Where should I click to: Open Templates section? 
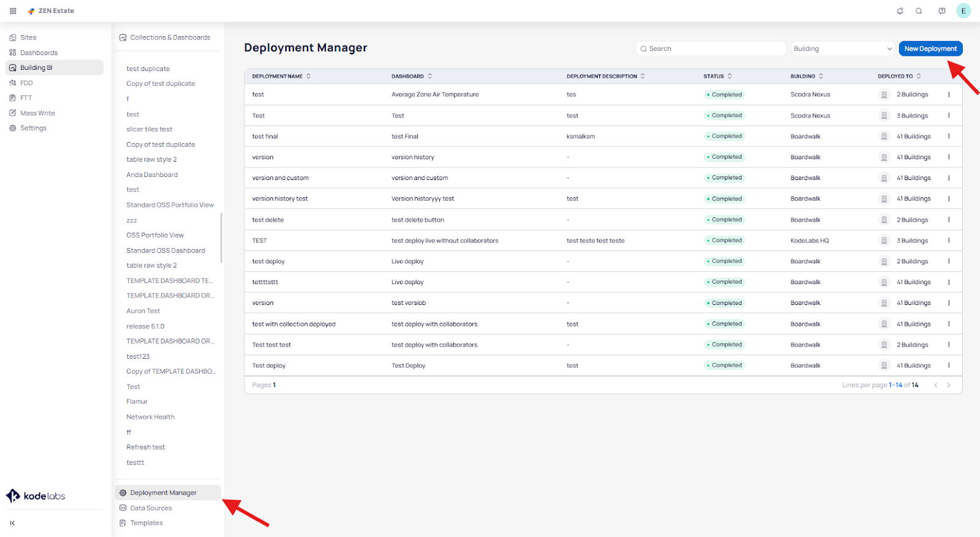[x=146, y=523]
